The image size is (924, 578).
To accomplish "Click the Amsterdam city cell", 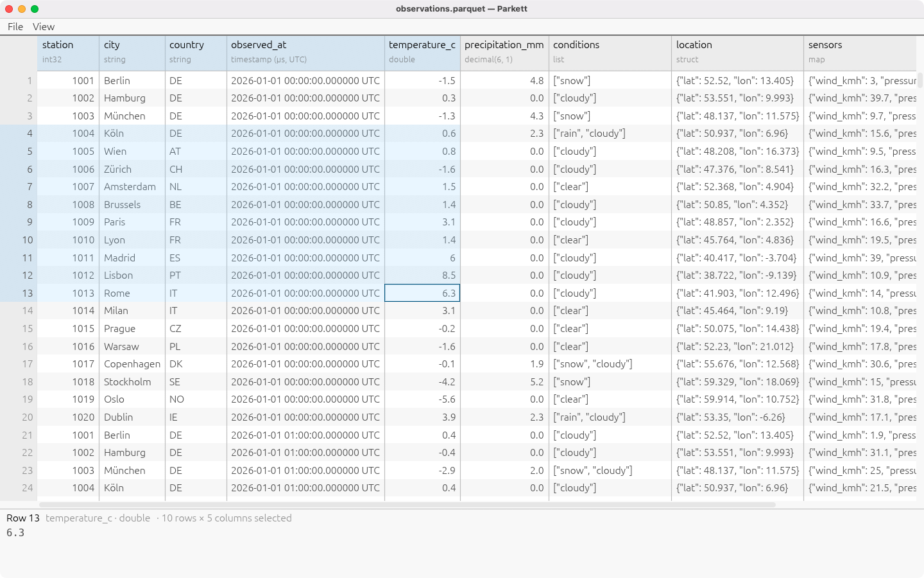I will pyautogui.click(x=132, y=187).
